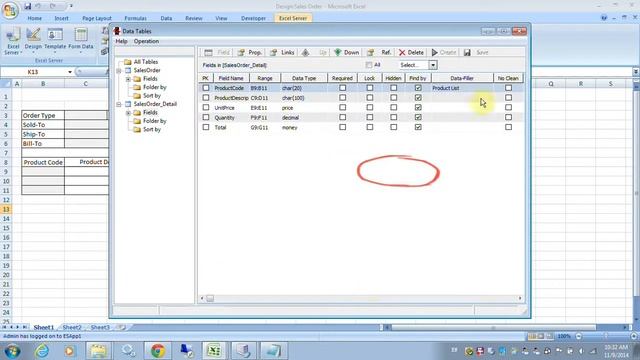640x360 pixels.
Task: Toggle the All checkbox
Action: pyautogui.click(x=369, y=65)
